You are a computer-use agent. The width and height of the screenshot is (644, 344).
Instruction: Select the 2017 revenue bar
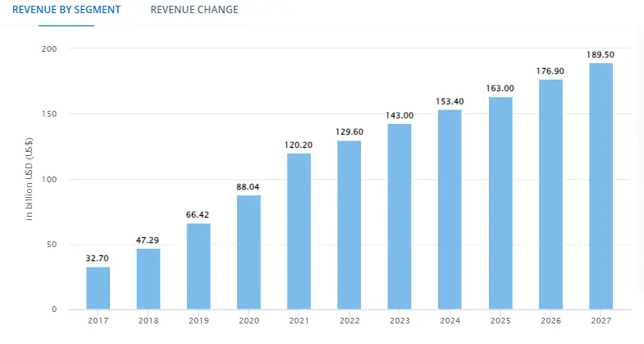point(98,288)
